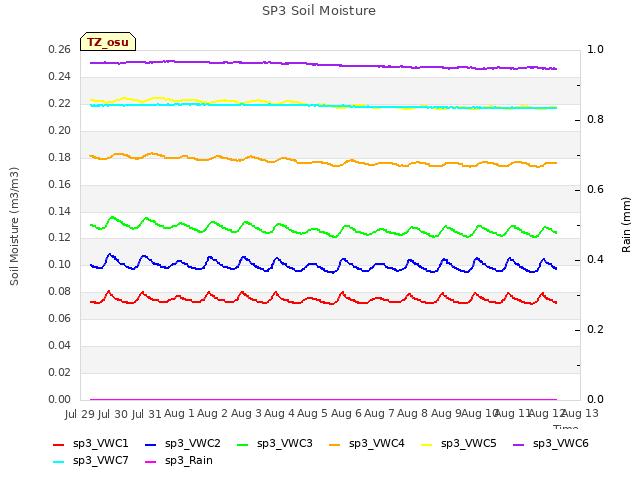Click the blue sp3_VWC2 legend swatch
This screenshot has height=480, width=640.
coord(151,445)
